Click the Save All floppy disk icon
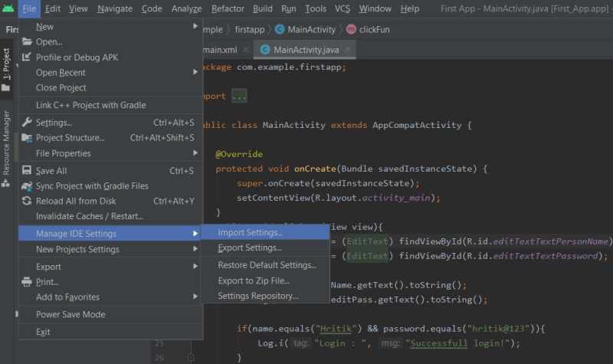 point(27,170)
